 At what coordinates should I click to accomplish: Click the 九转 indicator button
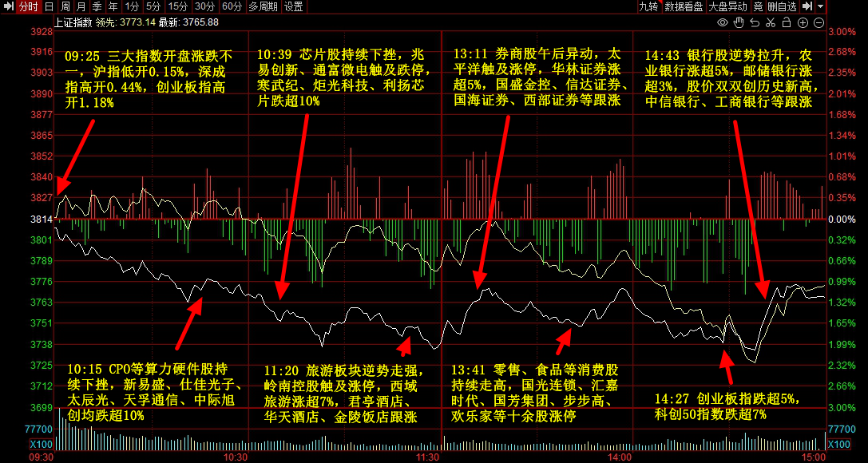coord(648,6)
